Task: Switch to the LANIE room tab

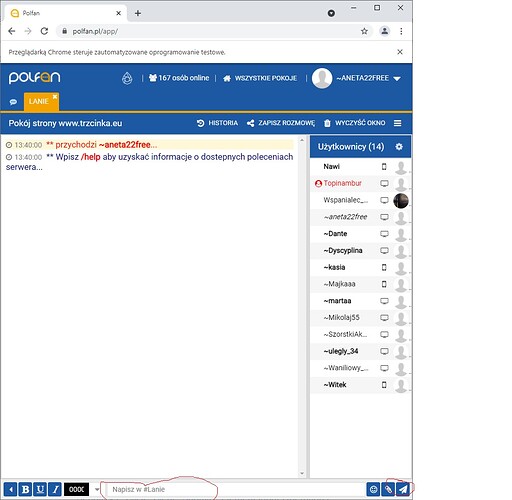Action: click(39, 101)
